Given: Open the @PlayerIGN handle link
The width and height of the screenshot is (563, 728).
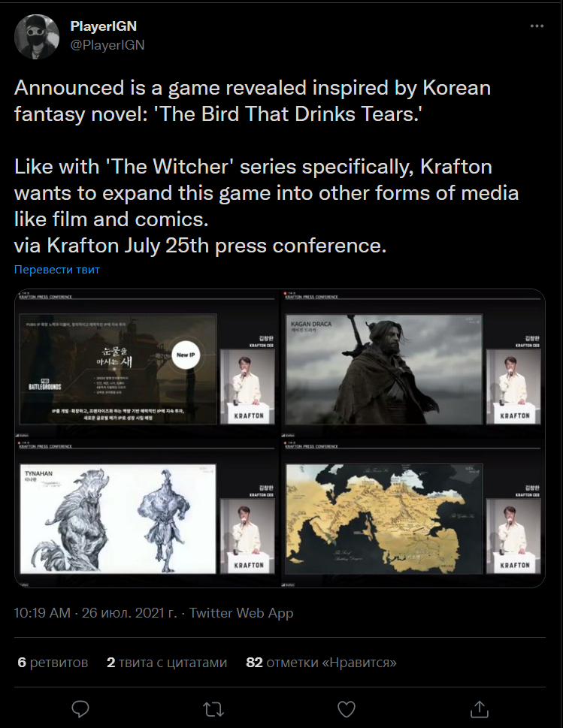Looking at the screenshot, I should (107, 45).
